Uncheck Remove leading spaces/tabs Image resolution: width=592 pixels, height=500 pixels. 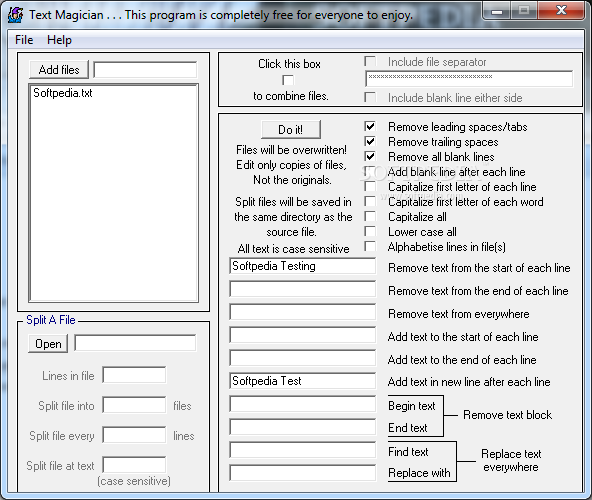(x=370, y=127)
